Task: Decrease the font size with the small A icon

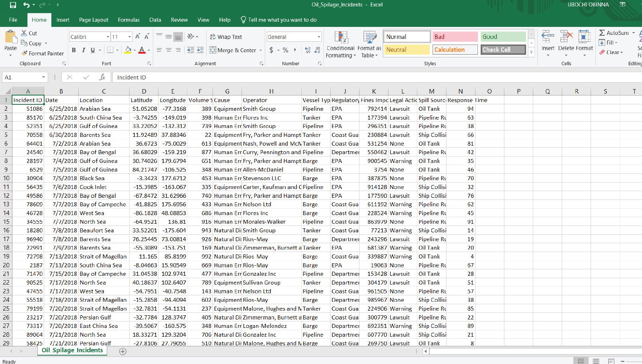Action: [x=147, y=37]
